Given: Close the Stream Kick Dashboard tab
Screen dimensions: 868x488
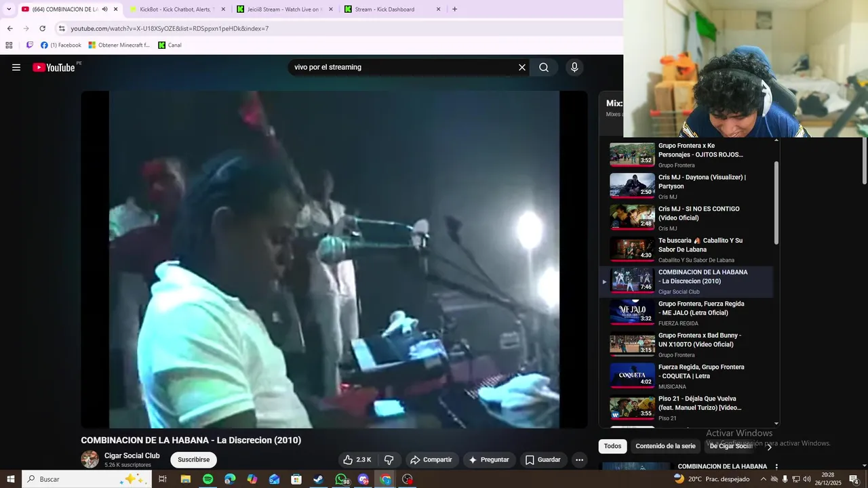Looking at the screenshot, I should coord(438,9).
